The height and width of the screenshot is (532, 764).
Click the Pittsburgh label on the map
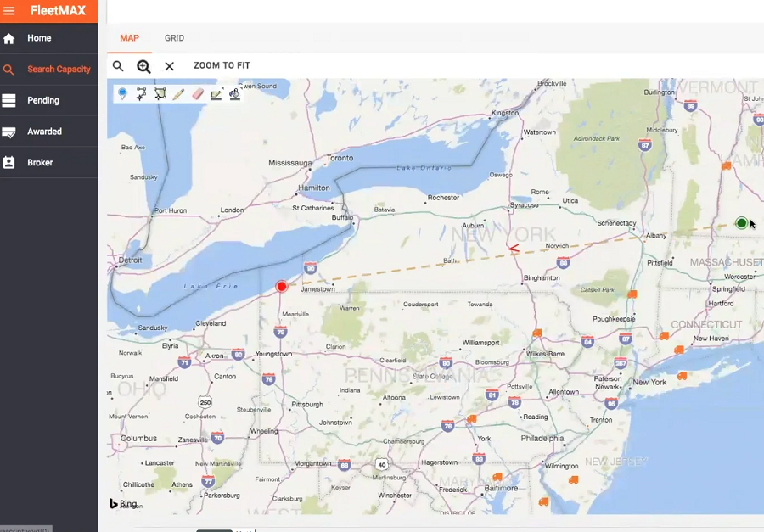pos(307,405)
